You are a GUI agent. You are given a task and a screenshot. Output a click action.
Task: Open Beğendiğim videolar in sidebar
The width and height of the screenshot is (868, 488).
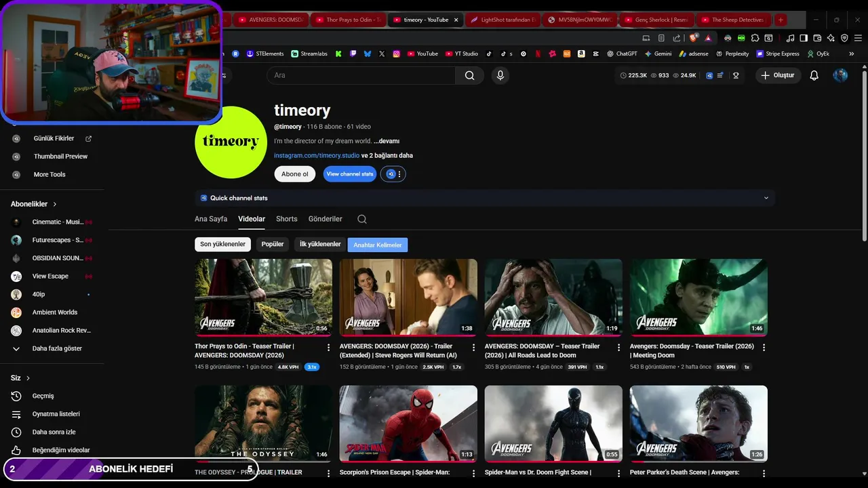tap(60, 450)
